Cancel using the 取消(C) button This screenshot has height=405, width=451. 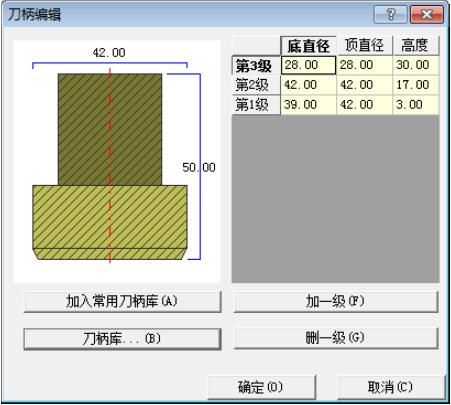tap(391, 387)
